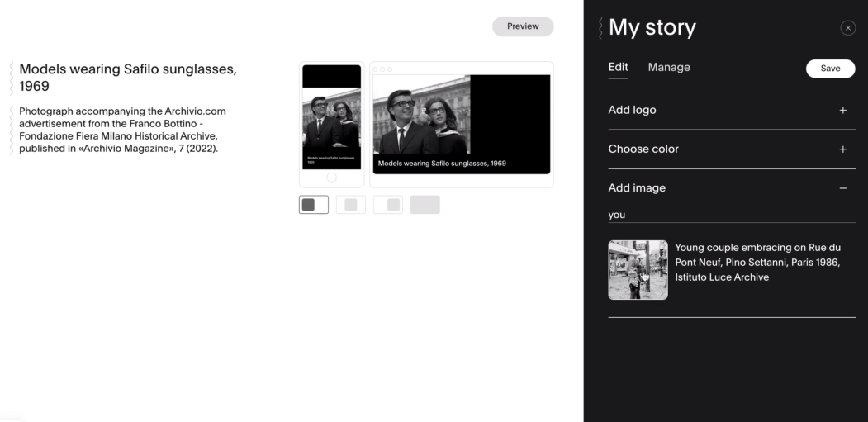Click the home button on the phone preview
The width and height of the screenshot is (868, 422).
(331, 178)
